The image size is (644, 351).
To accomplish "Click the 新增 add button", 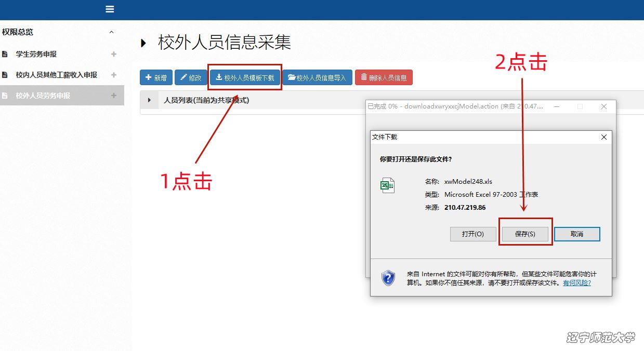I will pyautogui.click(x=156, y=77).
